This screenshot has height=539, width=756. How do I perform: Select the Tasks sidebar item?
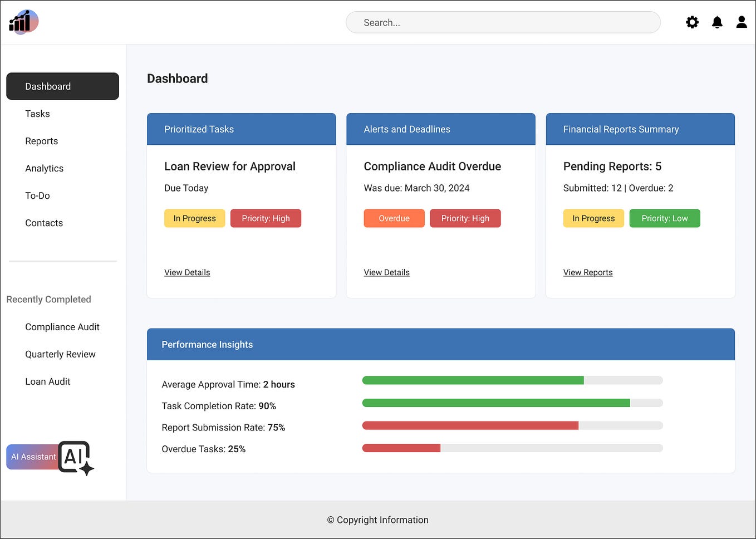pyautogui.click(x=37, y=114)
